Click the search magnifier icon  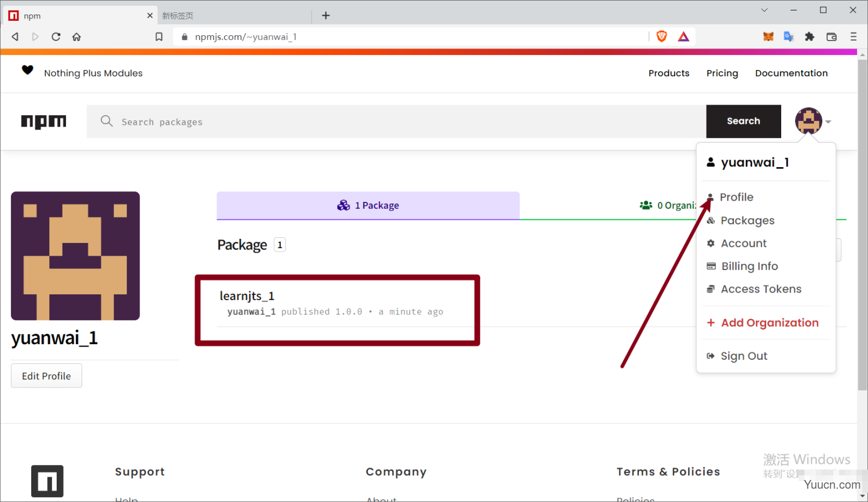point(106,121)
